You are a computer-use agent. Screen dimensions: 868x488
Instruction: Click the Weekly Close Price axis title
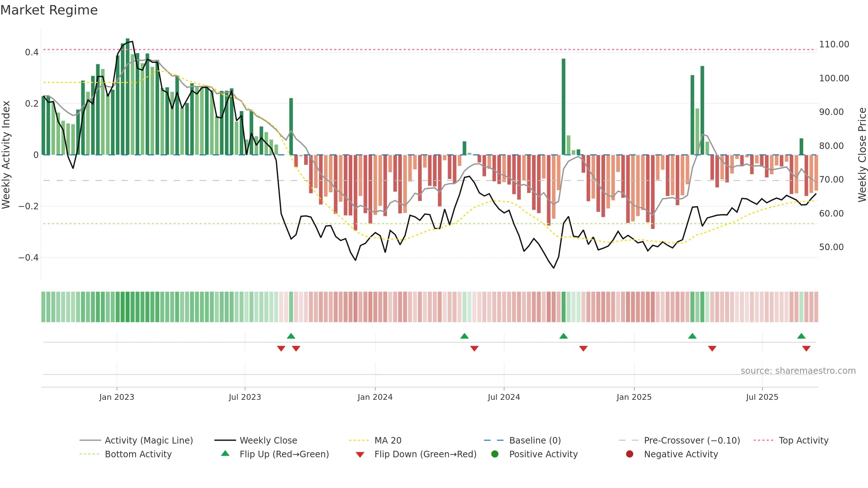(x=862, y=155)
